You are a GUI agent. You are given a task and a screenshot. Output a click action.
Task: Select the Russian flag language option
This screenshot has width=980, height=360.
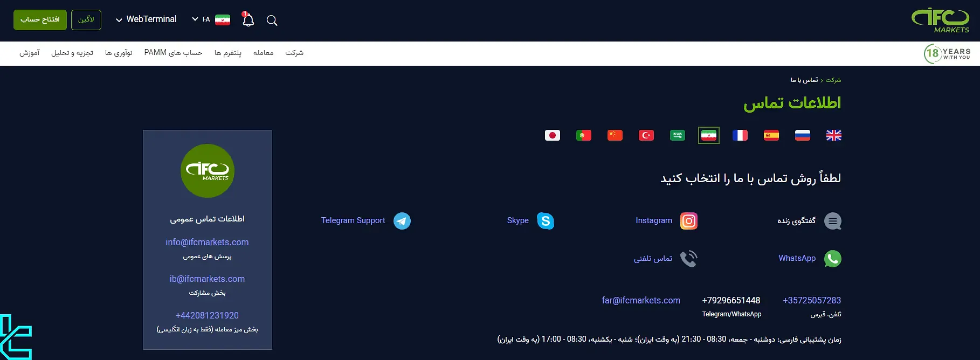point(803,135)
